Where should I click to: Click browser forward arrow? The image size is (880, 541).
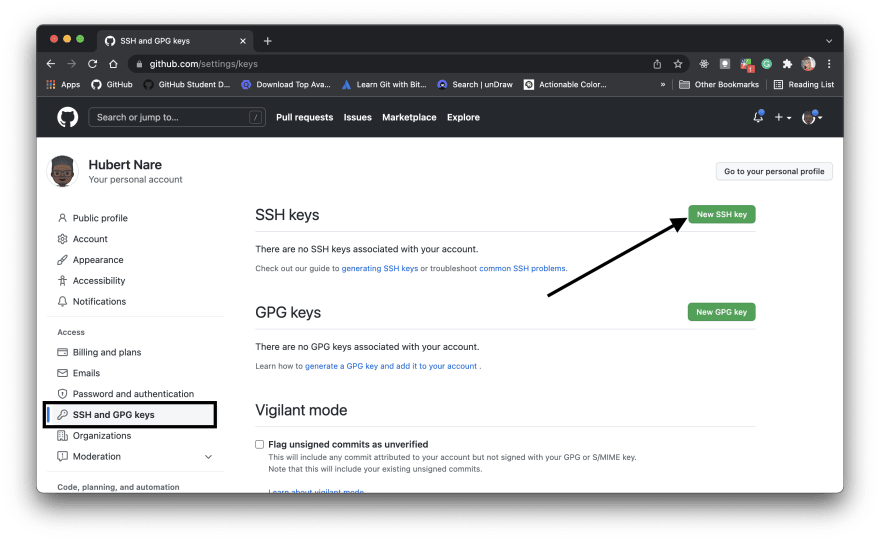[71, 63]
